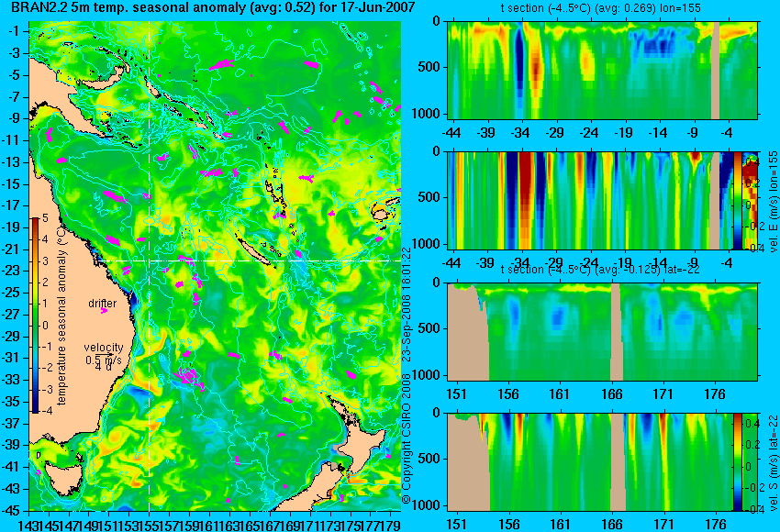
Task: Click the 'velocity' legend label
Action: (104, 348)
